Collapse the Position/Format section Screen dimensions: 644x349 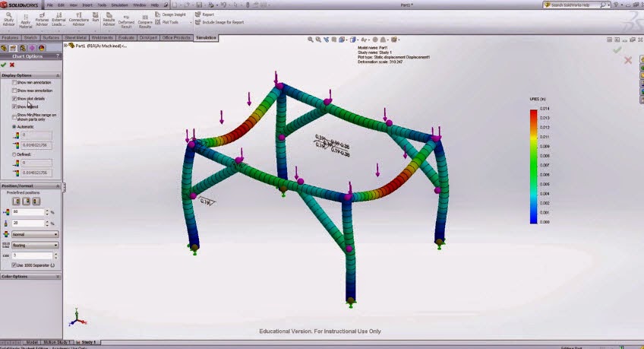(58, 186)
